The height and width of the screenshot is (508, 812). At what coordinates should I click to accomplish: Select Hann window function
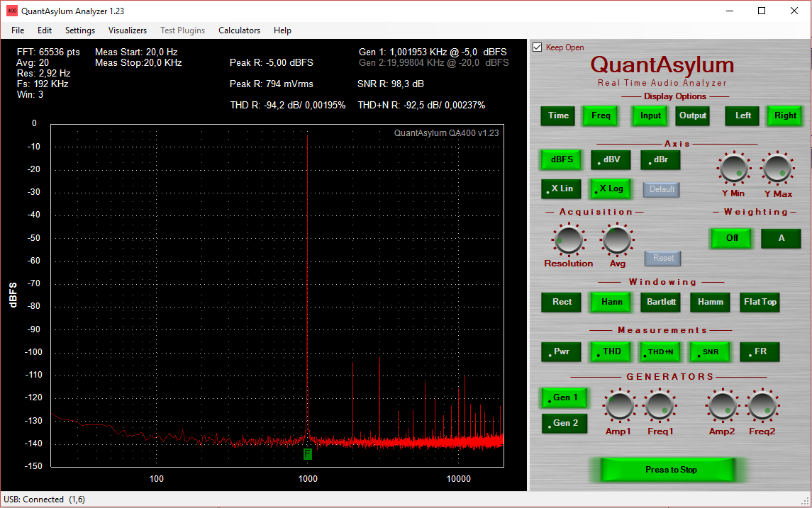coord(611,302)
